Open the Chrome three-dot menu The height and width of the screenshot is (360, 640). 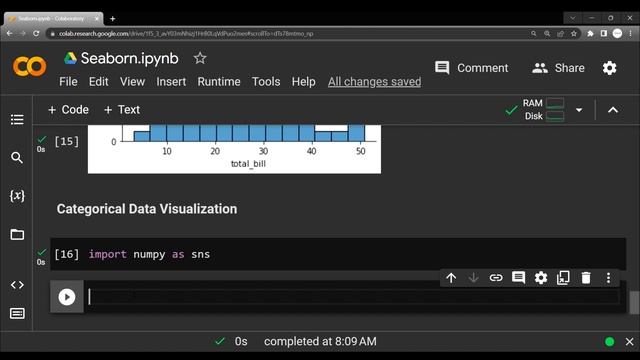(631, 33)
